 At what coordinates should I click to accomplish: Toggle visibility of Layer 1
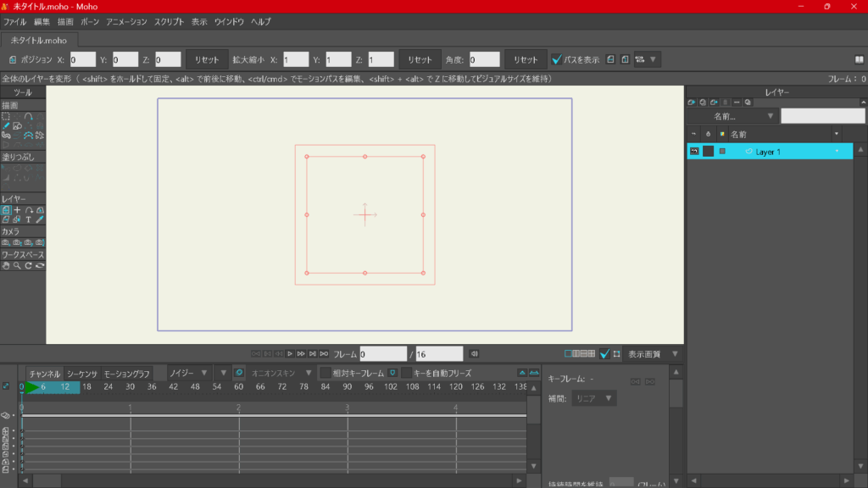point(693,151)
